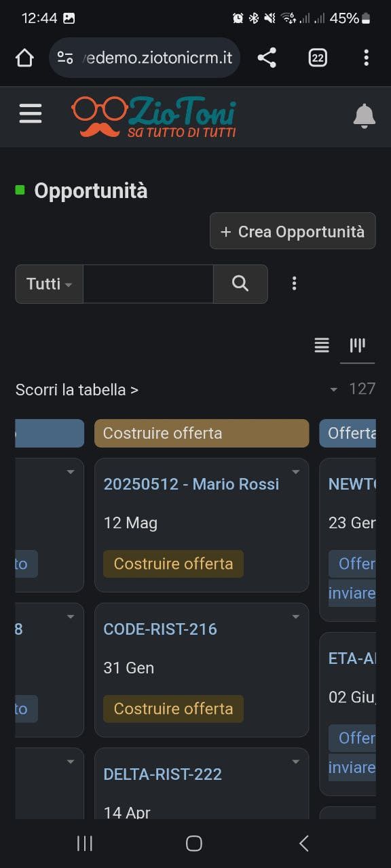The image size is (391, 868).
Task: Click the Scorri la tabella link
Action: click(x=77, y=390)
